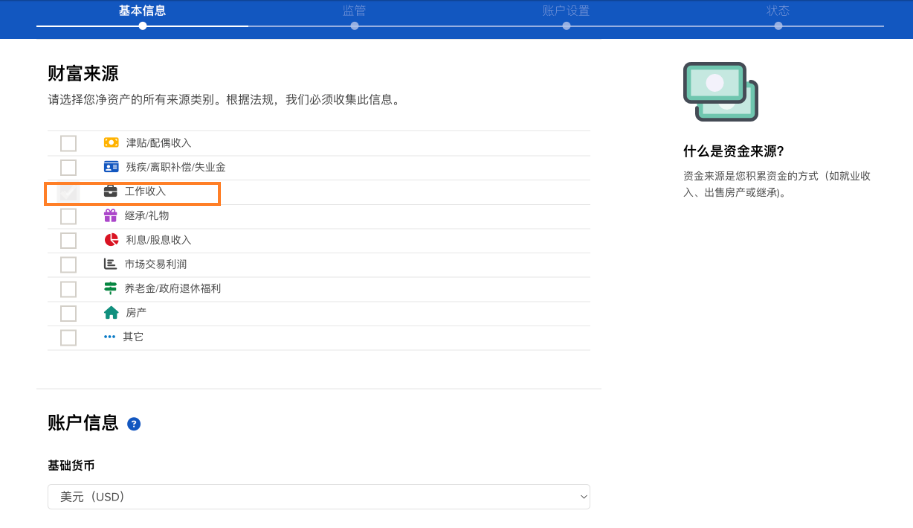This screenshot has width=913, height=528.
Task: Click the purple gift icon for 继承/礼物
Action: point(111,216)
